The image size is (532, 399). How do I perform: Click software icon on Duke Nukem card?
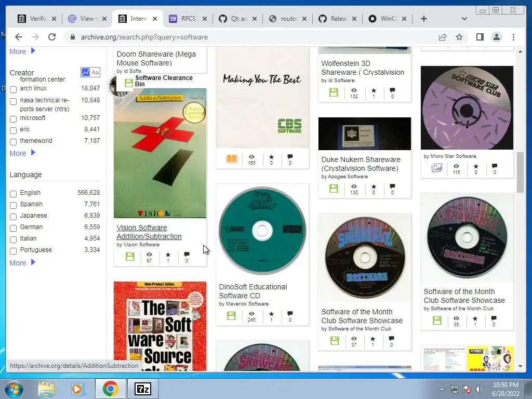click(334, 188)
